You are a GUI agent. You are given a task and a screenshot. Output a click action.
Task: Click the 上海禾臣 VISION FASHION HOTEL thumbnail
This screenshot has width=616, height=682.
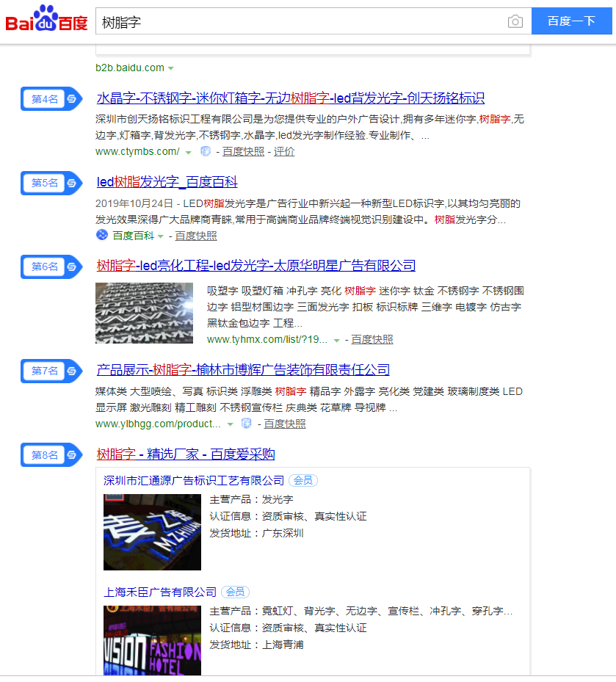pyautogui.click(x=152, y=640)
